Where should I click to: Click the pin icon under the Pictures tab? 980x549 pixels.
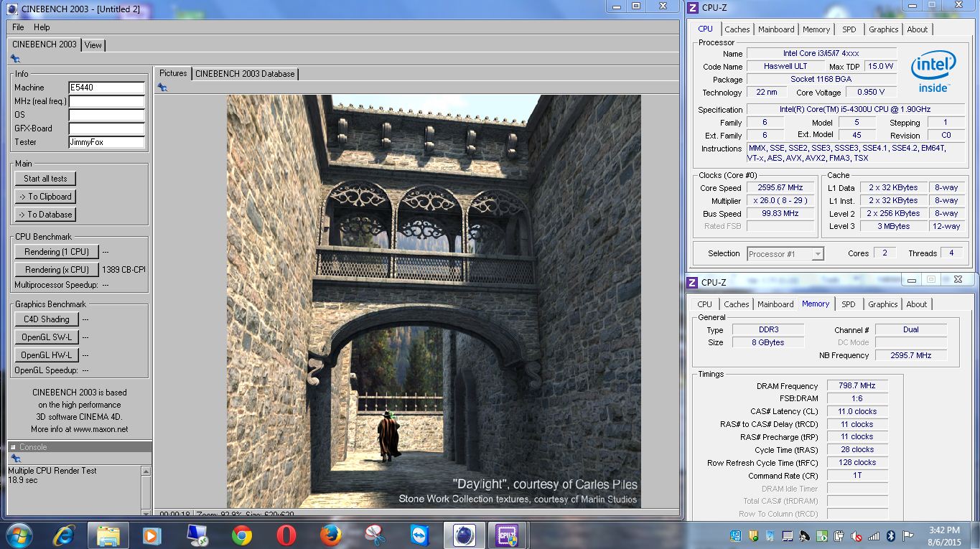point(163,87)
